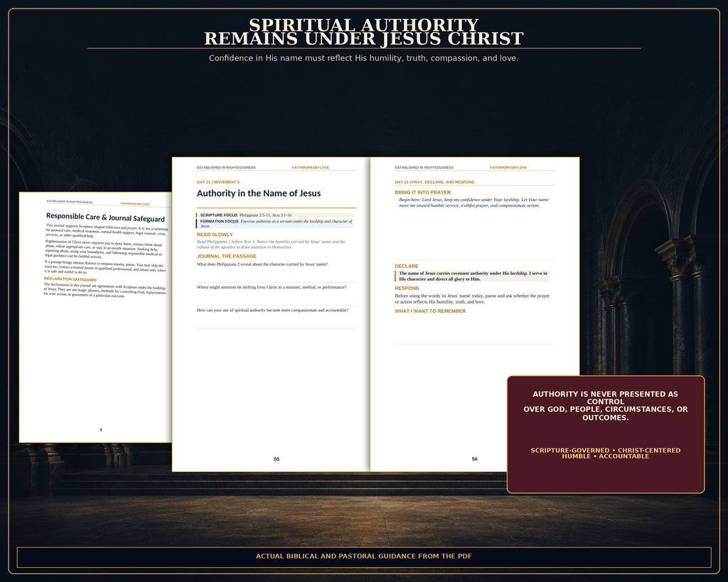This screenshot has width=728, height=582.
Task: Click the 'Journal the Passage' heading
Action: pyautogui.click(x=227, y=257)
